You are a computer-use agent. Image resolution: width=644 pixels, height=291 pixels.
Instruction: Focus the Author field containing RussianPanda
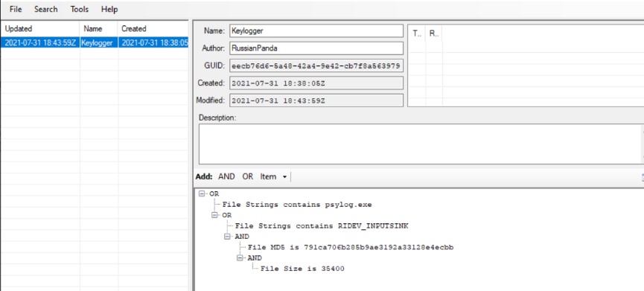pos(316,48)
